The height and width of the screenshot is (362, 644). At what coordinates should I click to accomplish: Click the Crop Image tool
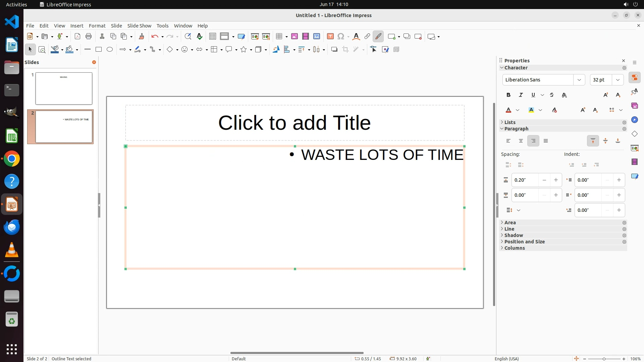point(345,50)
